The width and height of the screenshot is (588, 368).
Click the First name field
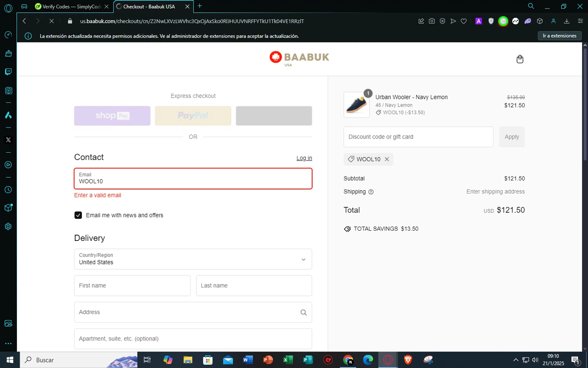pyautogui.click(x=132, y=286)
